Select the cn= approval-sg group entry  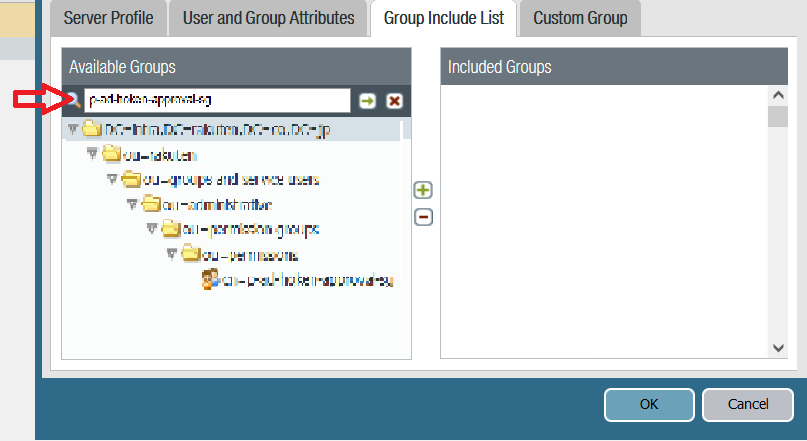pyautogui.click(x=308, y=281)
